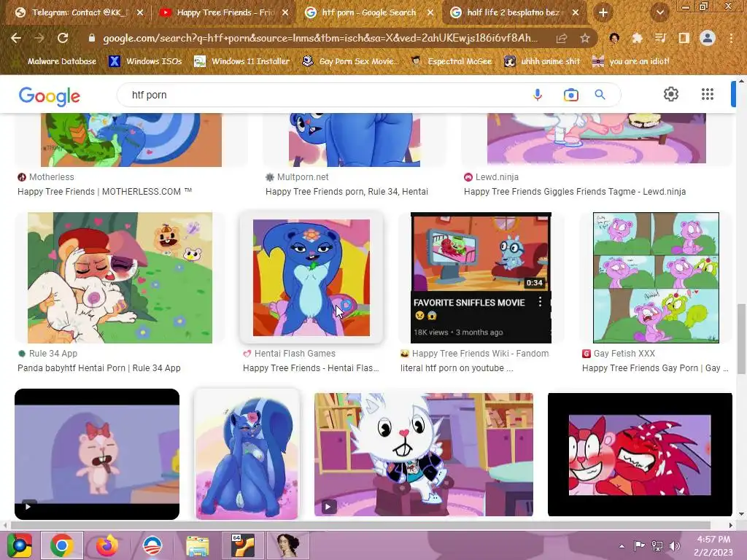Reload the current page
Viewport: 747px width, 560px height.
click(63, 38)
